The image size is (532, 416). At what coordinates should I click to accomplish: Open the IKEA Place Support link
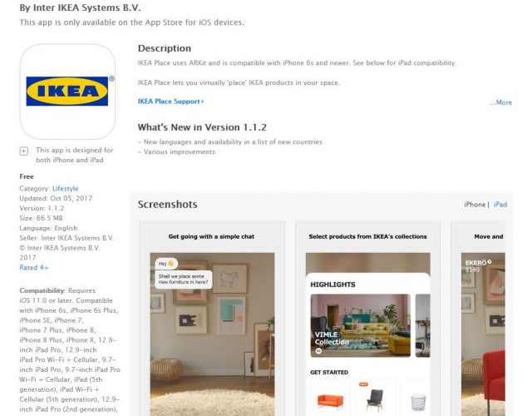(x=170, y=102)
